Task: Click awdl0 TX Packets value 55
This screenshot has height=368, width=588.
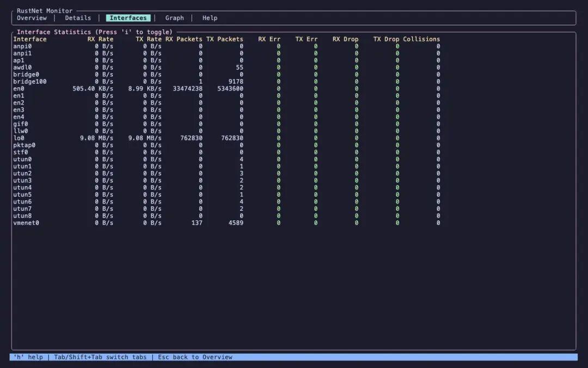Action: click(x=240, y=68)
